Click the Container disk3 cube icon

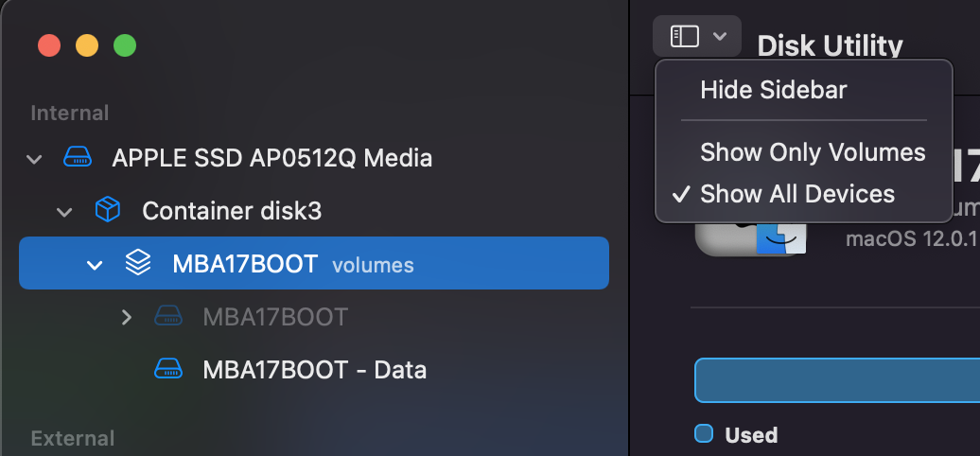(108, 210)
